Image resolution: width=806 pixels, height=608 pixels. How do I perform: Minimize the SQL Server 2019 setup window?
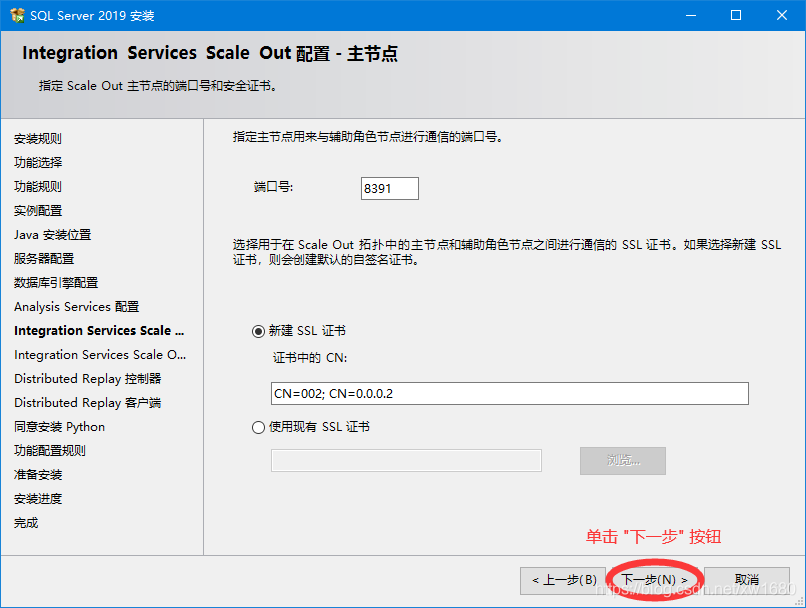(x=691, y=15)
